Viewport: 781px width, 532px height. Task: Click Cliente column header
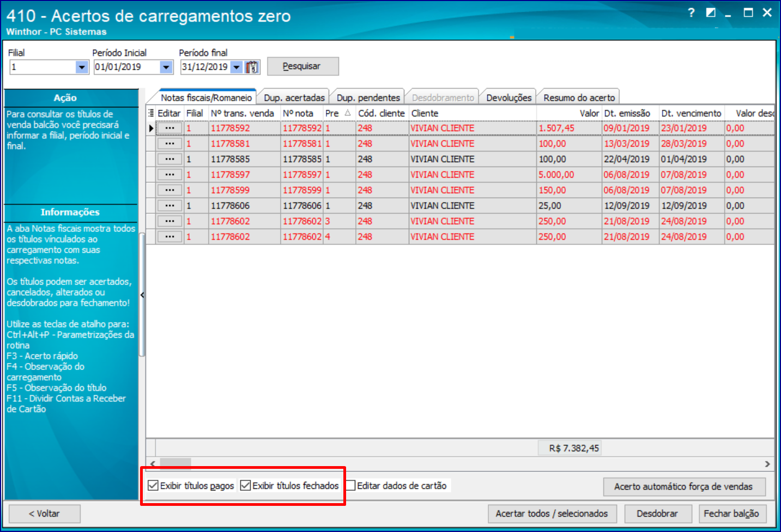tap(473, 113)
